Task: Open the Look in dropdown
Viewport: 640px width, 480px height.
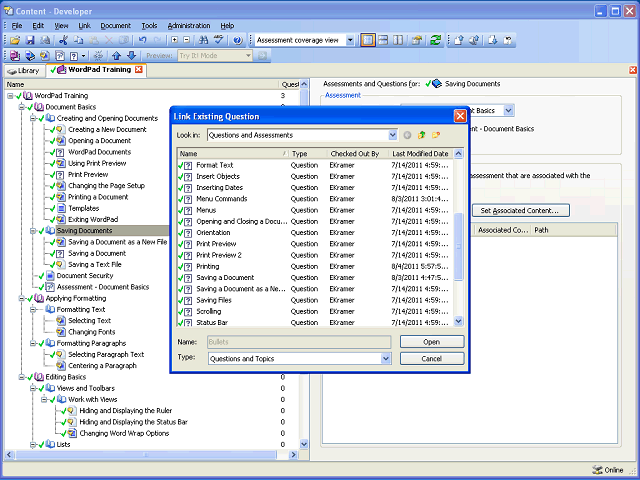Action: pyautogui.click(x=391, y=135)
